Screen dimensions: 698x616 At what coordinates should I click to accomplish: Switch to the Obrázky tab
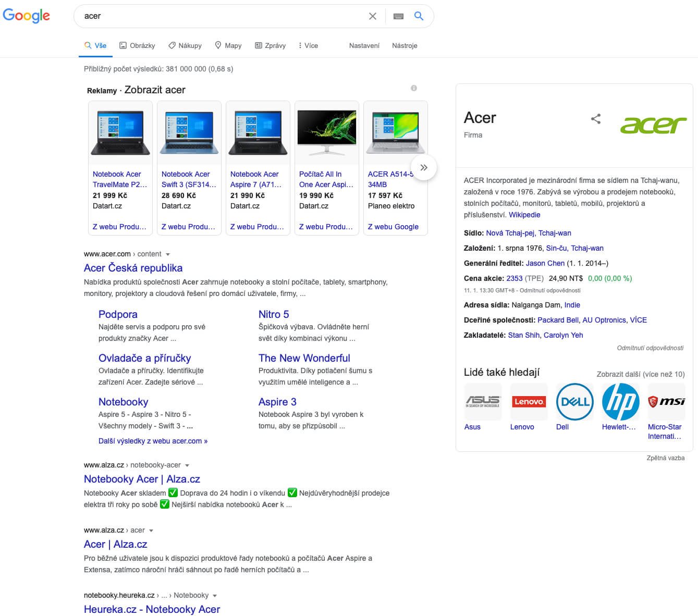pos(137,46)
